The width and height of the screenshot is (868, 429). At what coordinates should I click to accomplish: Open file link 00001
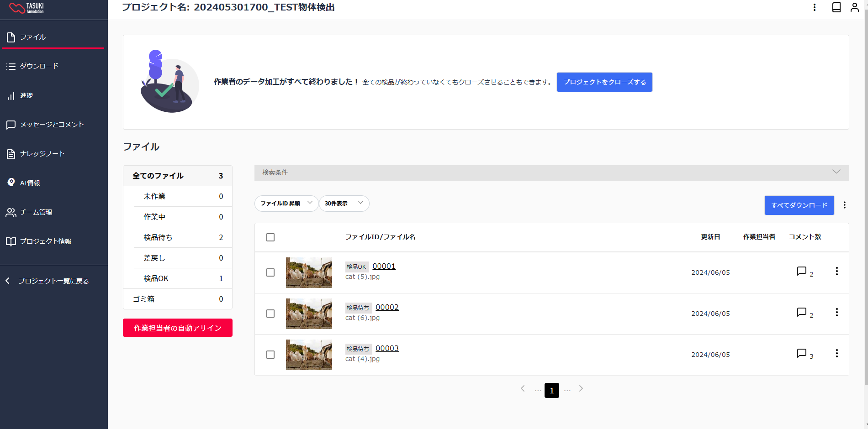[x=384, y=266]
